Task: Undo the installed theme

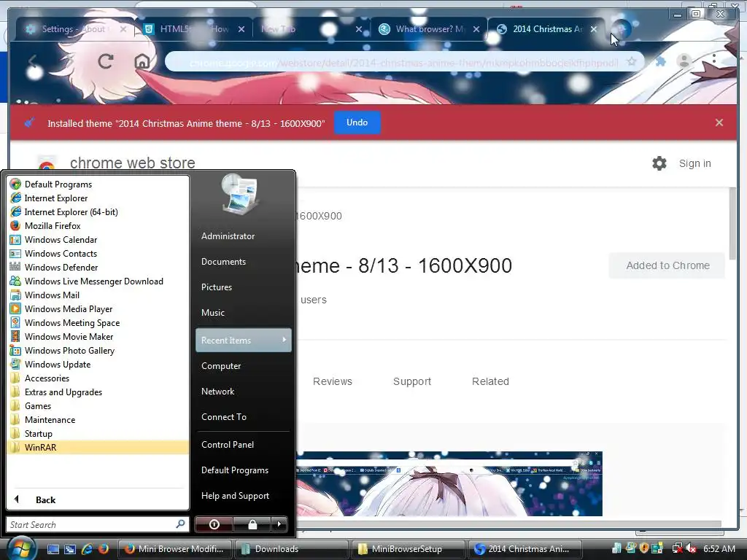Action: click(357, 122)
